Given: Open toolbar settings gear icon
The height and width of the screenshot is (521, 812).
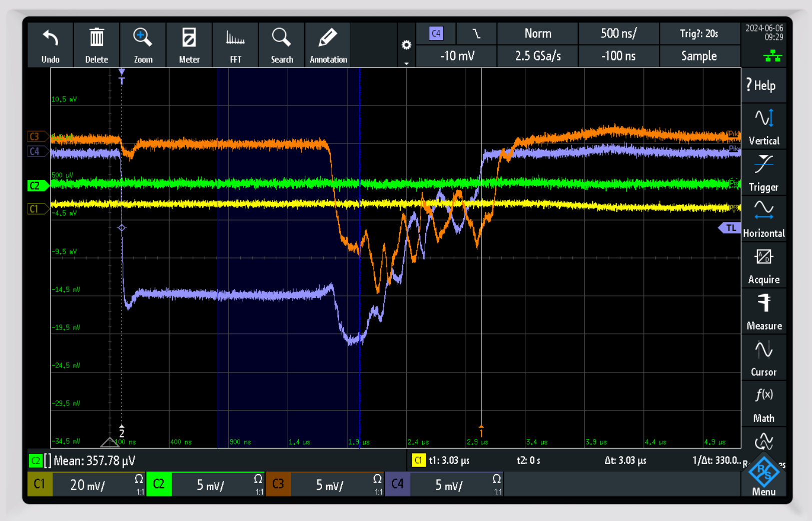Looking at the screenshot, I should [406, 45].
